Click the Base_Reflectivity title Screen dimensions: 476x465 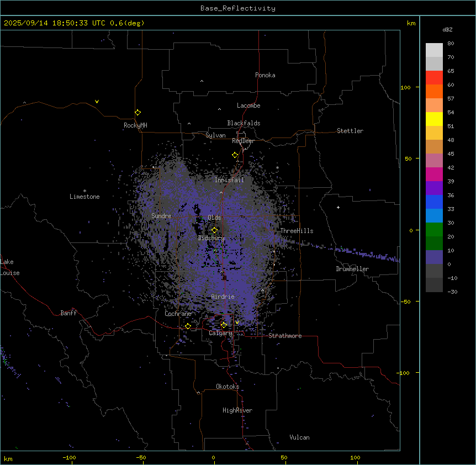point(238,8)
